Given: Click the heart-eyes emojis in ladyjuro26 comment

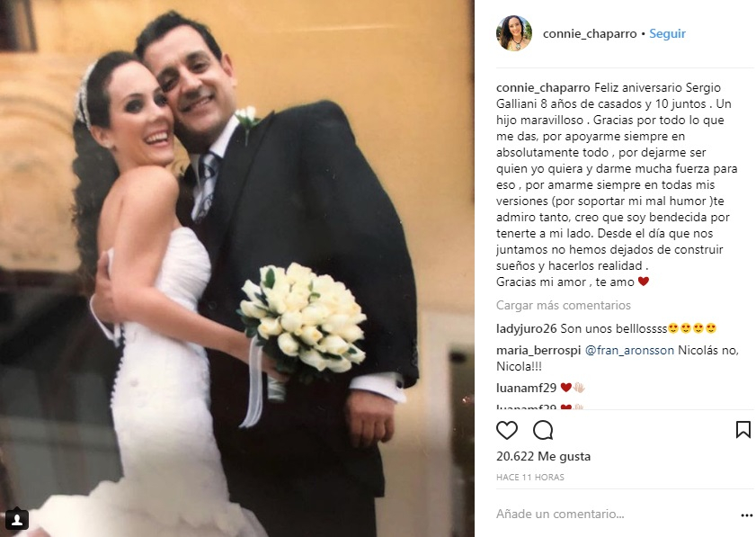Looking at the screenshot, I should pyautogui.click(x=692, y=329).
